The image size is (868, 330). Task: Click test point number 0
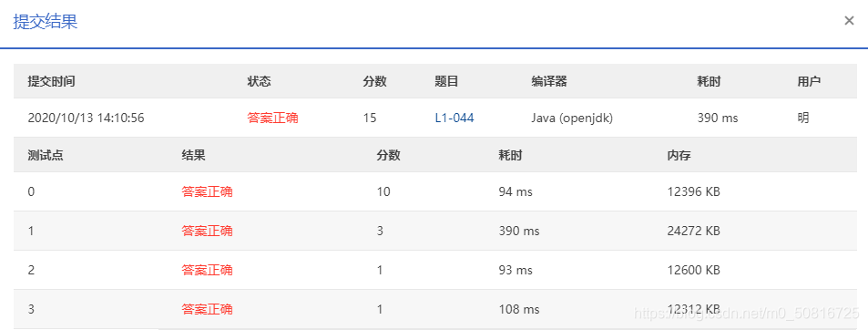point(31,192)
